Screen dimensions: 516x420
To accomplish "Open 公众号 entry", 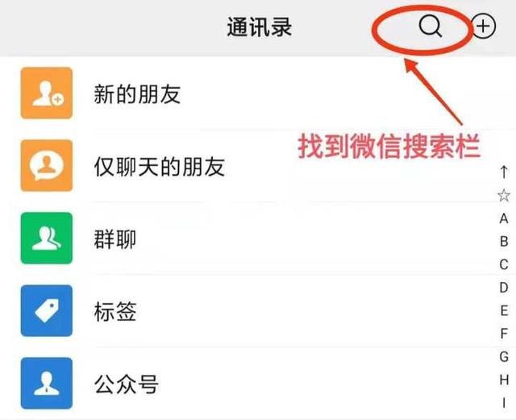I will coord(258,383).
